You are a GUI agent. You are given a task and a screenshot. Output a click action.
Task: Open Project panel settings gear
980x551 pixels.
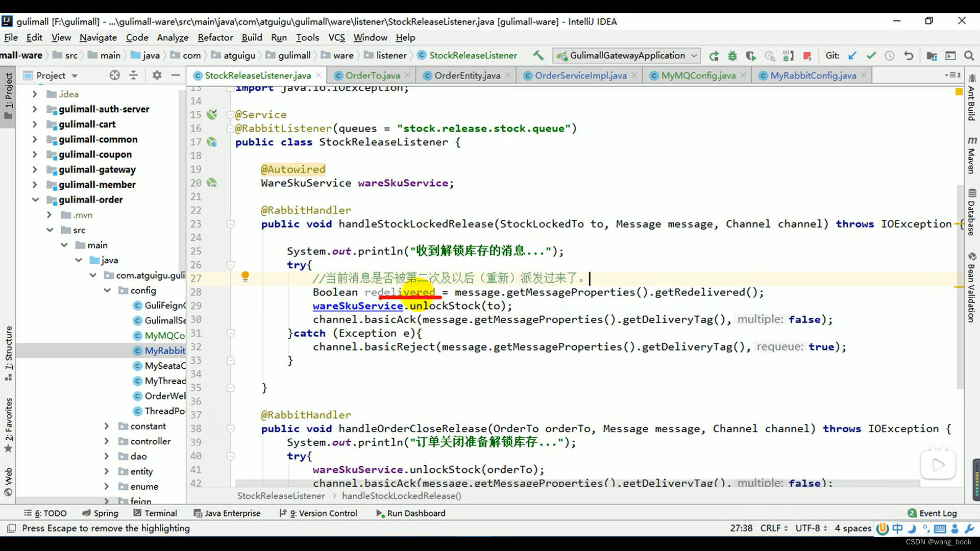coord(157,76)
